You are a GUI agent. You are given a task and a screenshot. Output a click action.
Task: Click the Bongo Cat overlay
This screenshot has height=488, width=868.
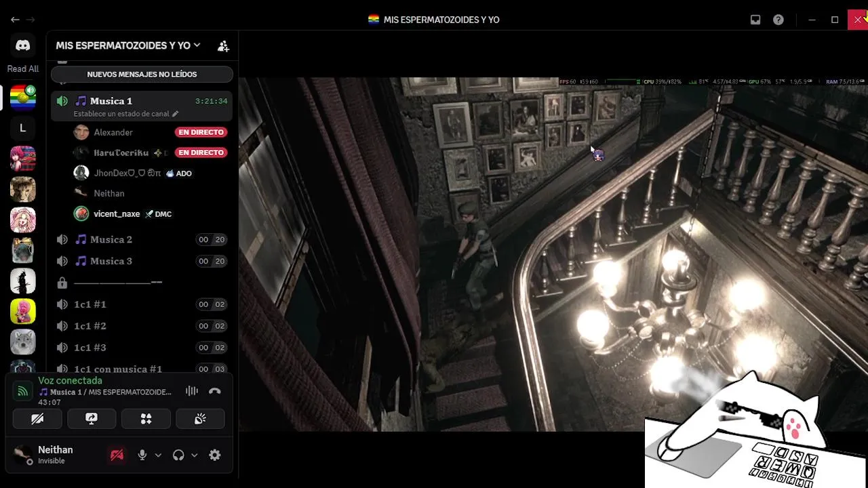756,429
